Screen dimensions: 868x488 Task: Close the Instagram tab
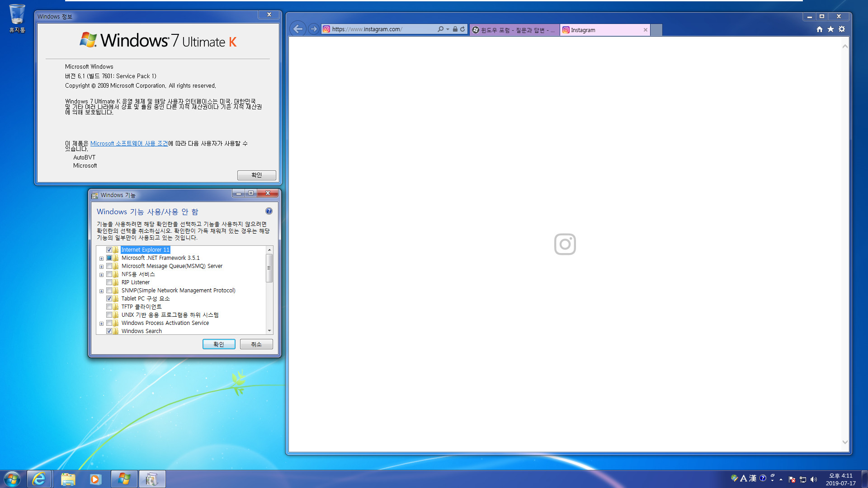tap(646, 30)
